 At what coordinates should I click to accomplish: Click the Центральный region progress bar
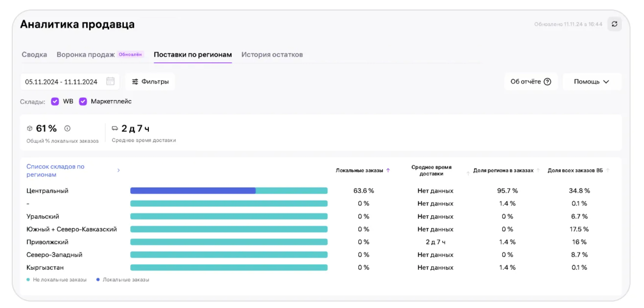[x=229, y=191]
